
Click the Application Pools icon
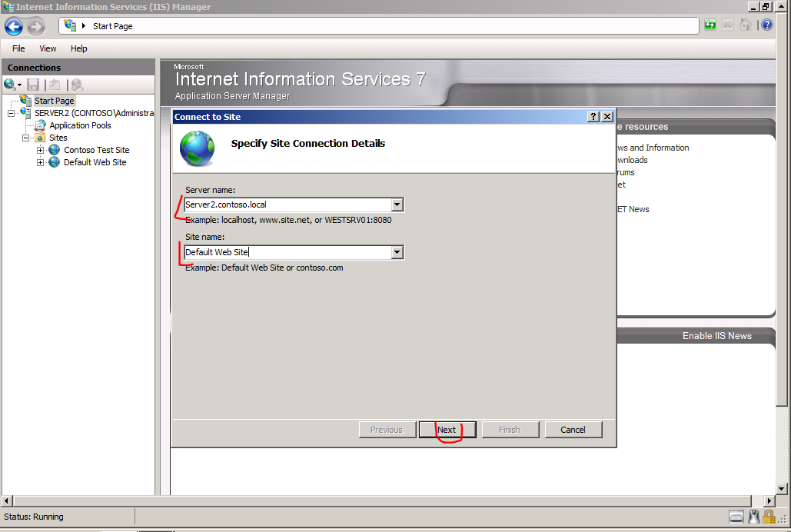[40, 125]
